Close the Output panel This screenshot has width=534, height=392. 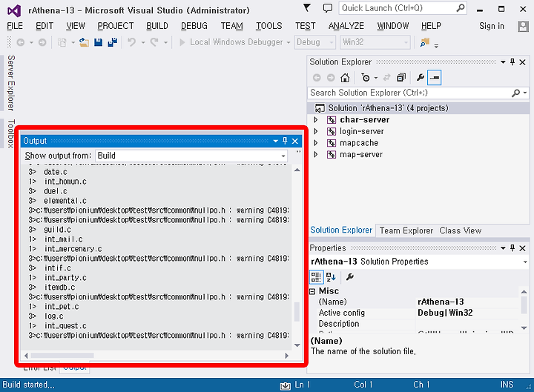point(295,142)
